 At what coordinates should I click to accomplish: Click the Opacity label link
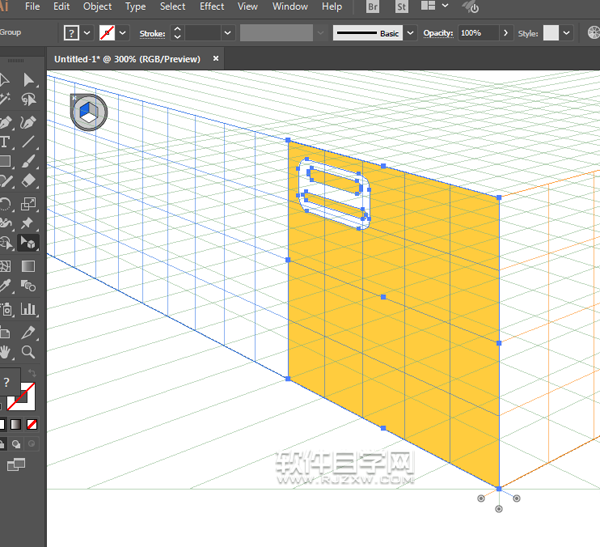pos(438,33)
